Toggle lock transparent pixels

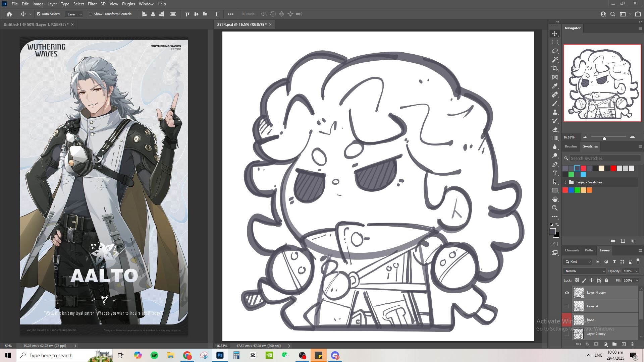(x=577, y=281)
